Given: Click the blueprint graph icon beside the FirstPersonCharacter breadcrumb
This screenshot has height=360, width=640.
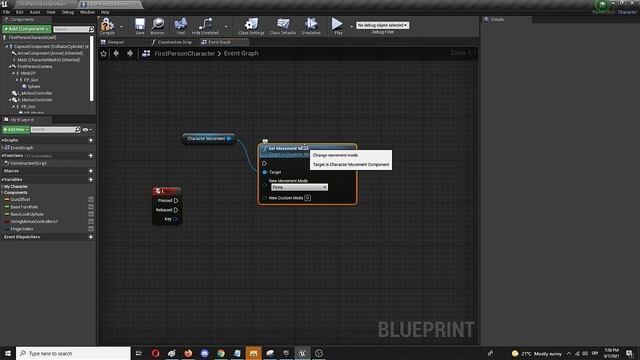Looking at the screenshot, I should click(x=146, y=53).
